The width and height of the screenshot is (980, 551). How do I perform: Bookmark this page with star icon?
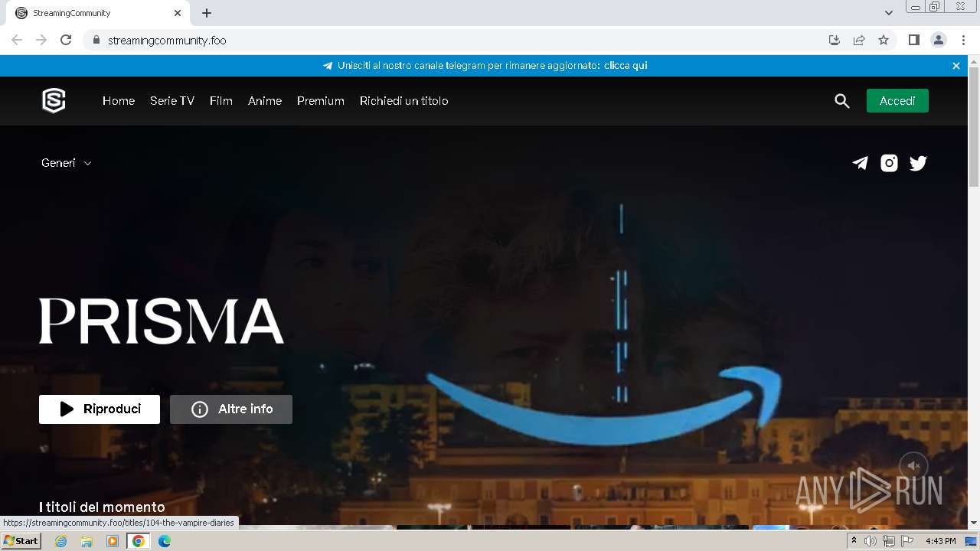point(884,40)
